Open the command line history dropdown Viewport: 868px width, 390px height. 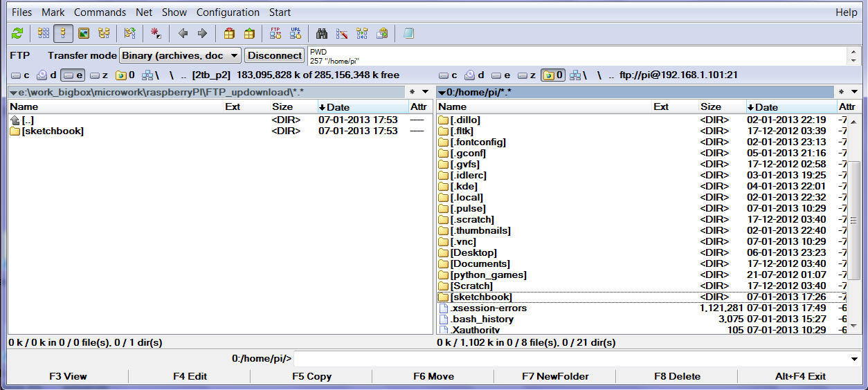pos(854,359)
